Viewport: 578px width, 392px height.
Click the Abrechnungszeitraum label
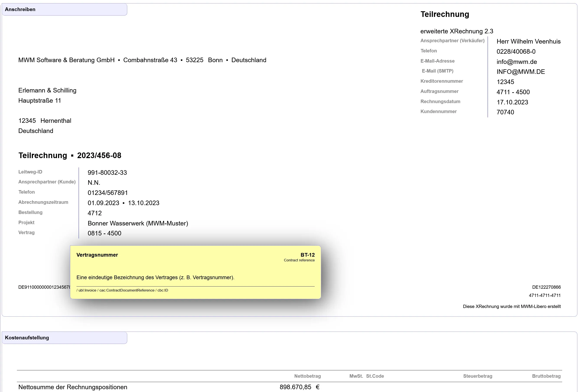tap(43, 202)
